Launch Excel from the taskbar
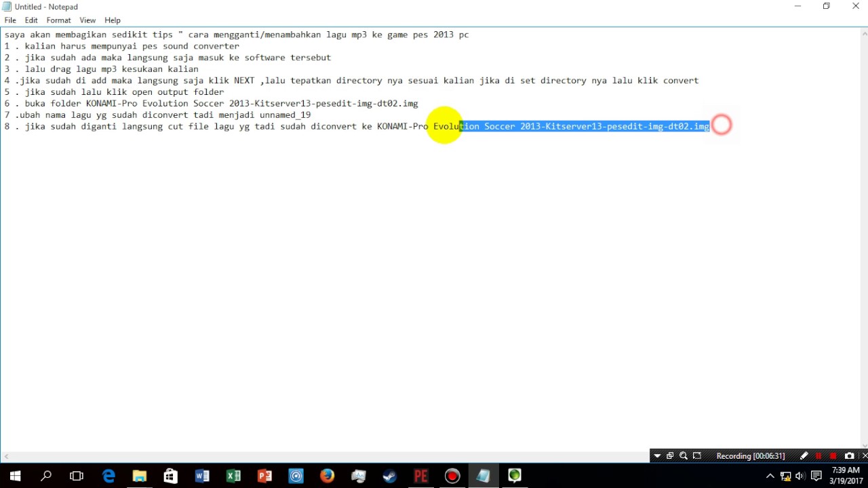 pos(233,476)
